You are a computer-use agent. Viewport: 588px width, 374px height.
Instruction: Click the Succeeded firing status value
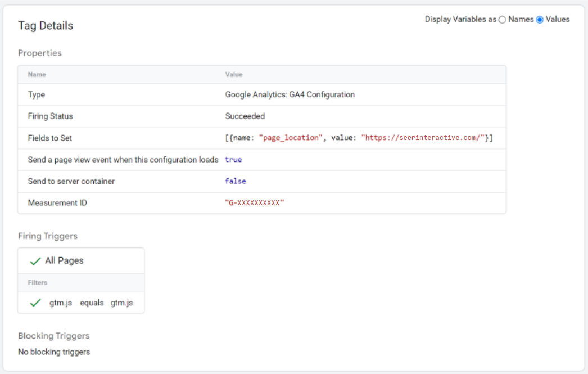point(245,116)
